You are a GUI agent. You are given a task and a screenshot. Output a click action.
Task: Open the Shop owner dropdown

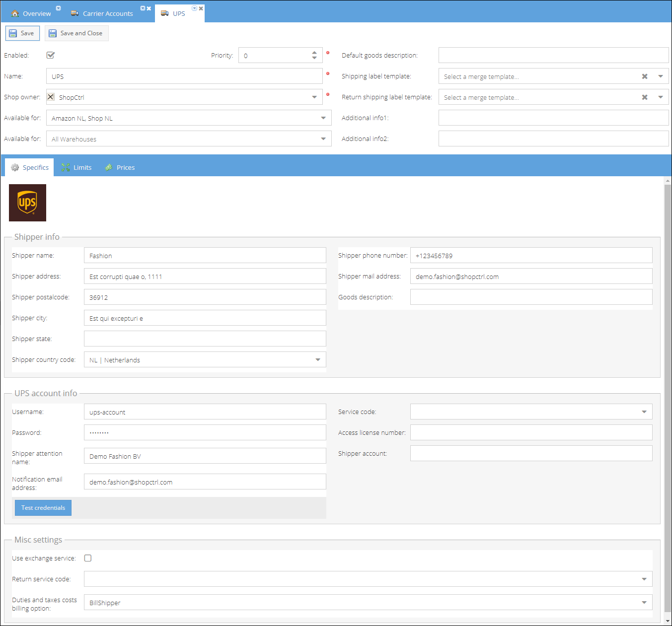(314, 97)
